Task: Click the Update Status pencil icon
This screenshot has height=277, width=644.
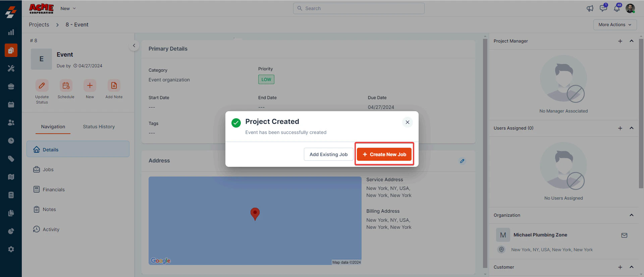Action: point(42,86)
